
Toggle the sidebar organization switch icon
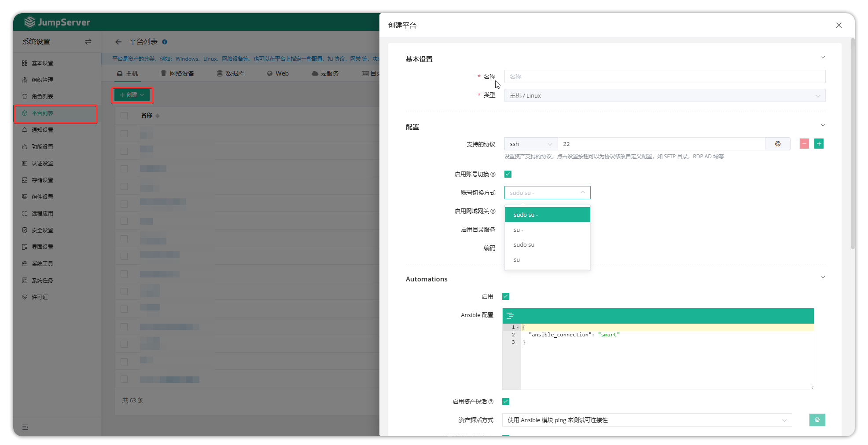(x=88, y=42)
